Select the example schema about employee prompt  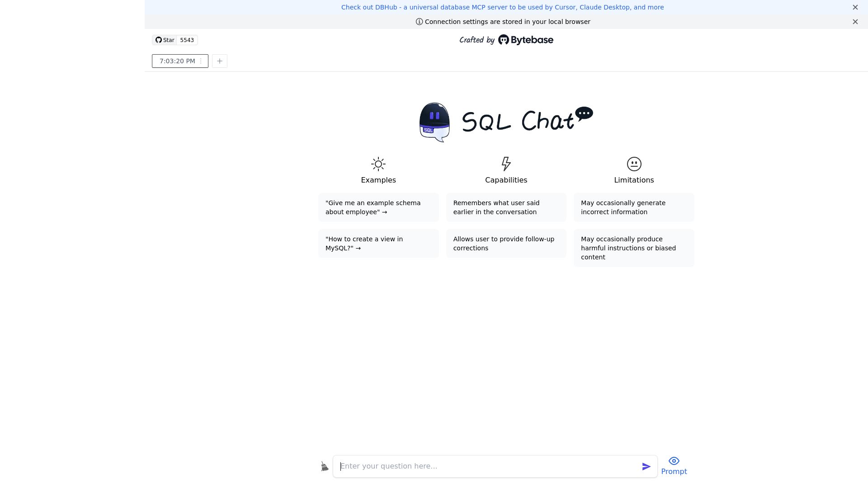coord(378,207)
